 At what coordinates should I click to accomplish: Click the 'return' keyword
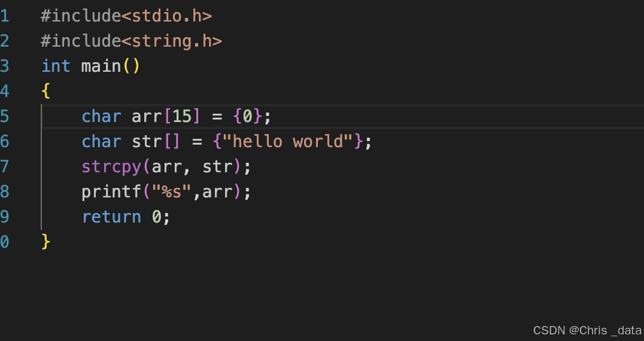pos(111,217)
